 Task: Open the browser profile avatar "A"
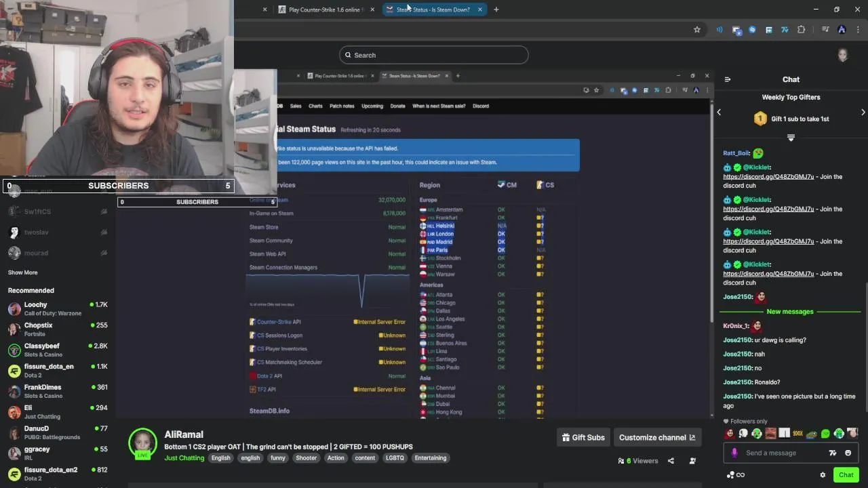(x=842, y=30)
